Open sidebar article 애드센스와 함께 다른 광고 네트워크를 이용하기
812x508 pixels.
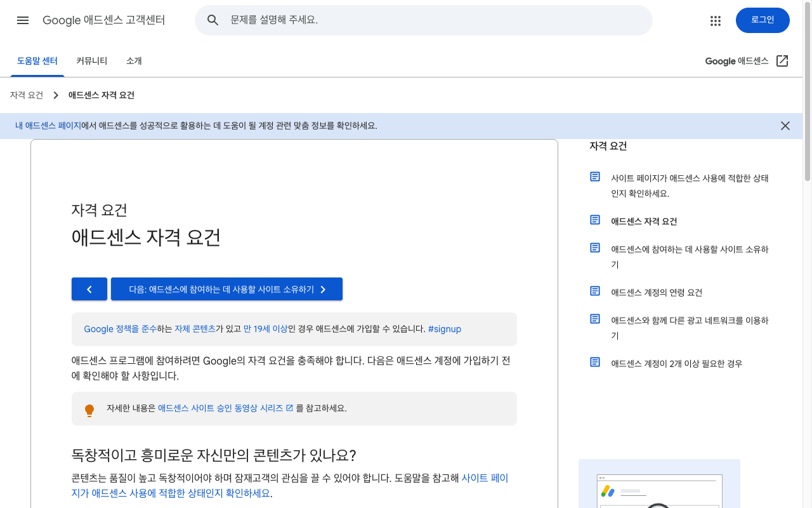[690, 328]
